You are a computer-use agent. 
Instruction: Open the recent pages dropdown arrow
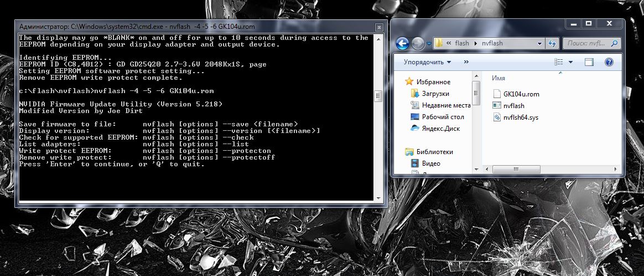click(429, 43)
